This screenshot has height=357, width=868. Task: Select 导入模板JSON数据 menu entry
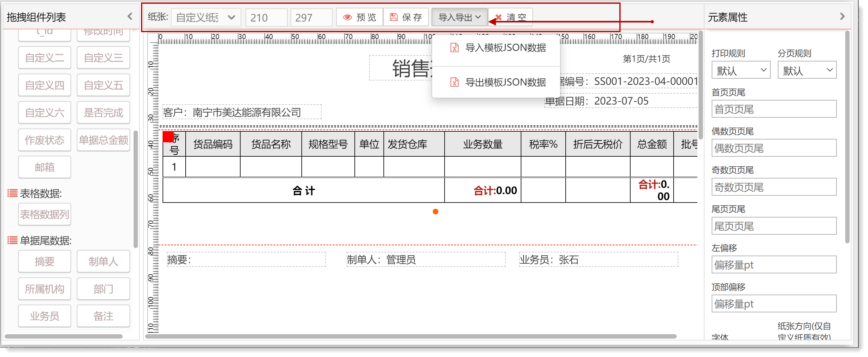point(505,47)
